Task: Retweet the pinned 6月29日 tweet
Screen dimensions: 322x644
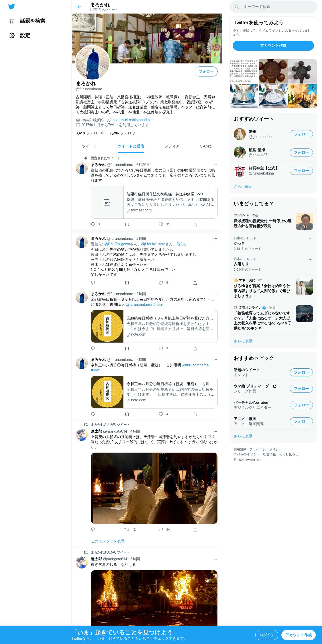Action: 127,224
